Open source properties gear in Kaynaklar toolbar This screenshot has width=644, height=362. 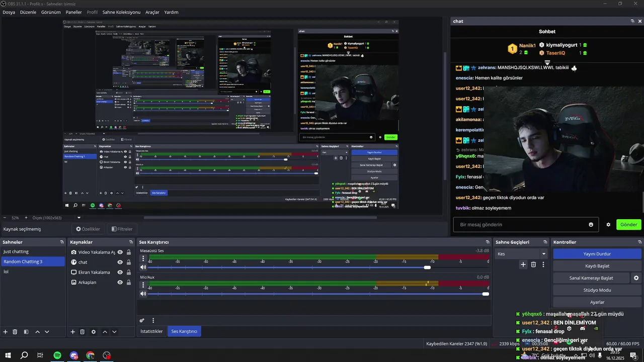[x=94, y=332]
